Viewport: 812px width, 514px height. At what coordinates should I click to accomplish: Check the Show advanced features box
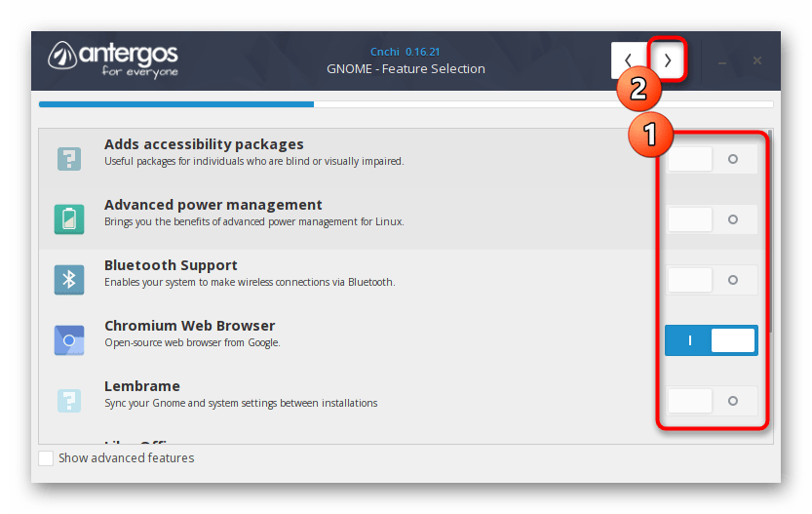point(46,458)
